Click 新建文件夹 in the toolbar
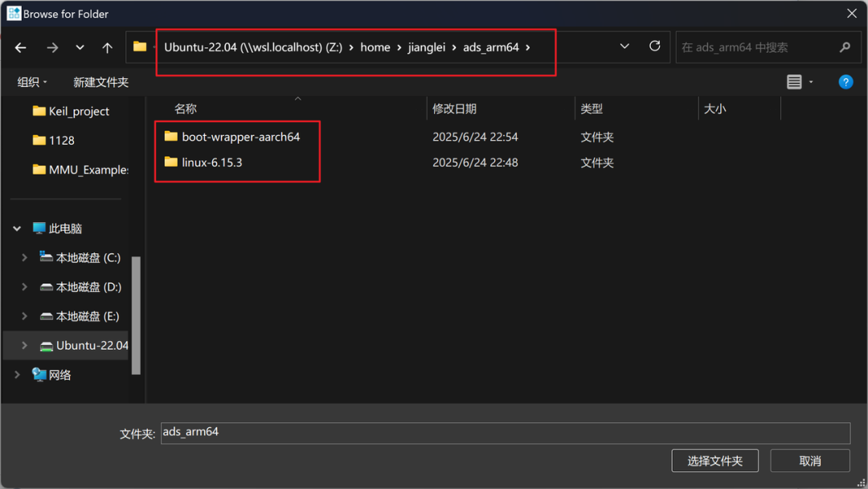This screenshot has width=868, height=489. 100,82
